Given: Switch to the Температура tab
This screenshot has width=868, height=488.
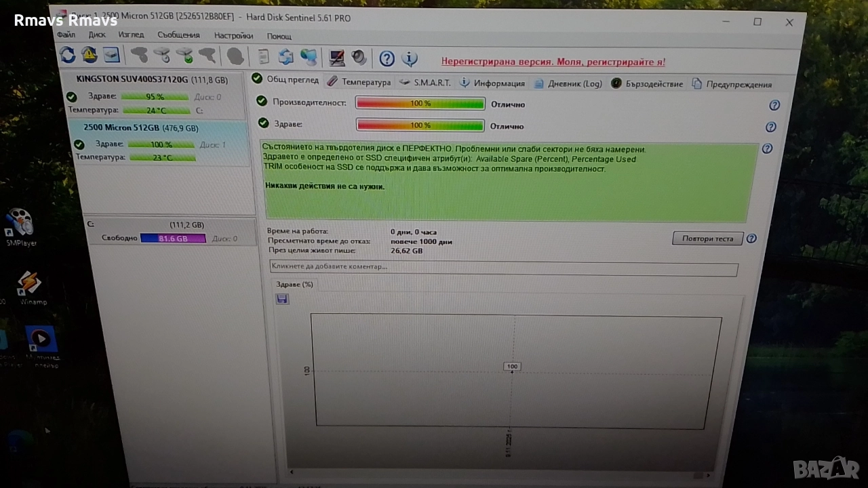Looking at the screenshot, I should (359, 82).
